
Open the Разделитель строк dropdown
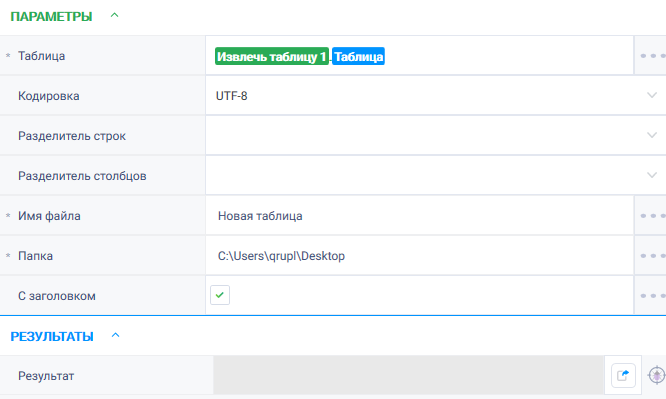pos(436,136)
